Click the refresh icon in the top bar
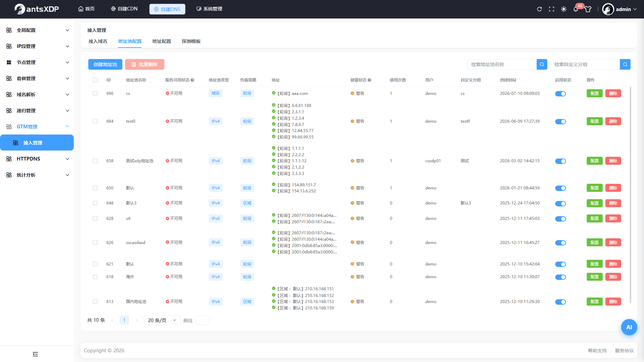This screenshot has height=362, width=644. tap(539, 9)
